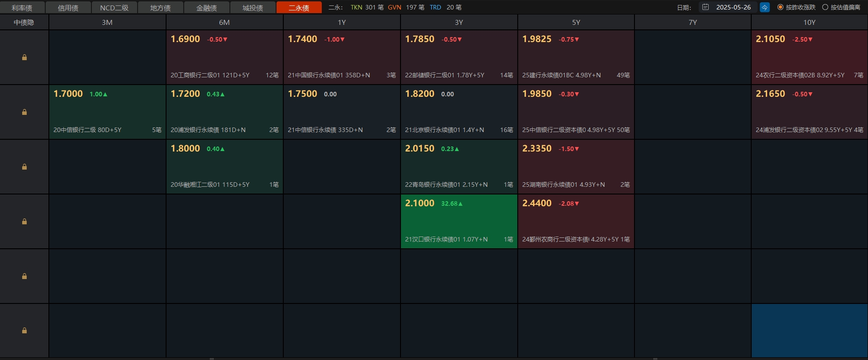Open the 25湖南银行永续债01 cell at 2.3350

click(x=576, y=166)
